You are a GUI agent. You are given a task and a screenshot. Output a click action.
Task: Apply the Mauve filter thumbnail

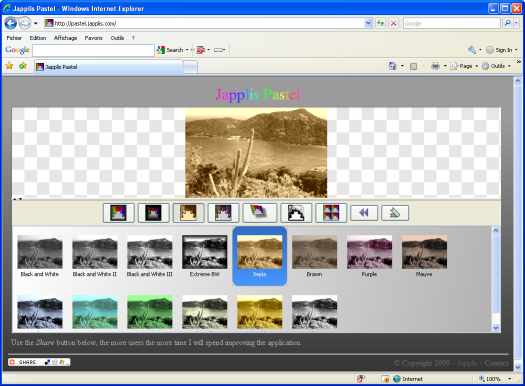(x=424, y=256)
